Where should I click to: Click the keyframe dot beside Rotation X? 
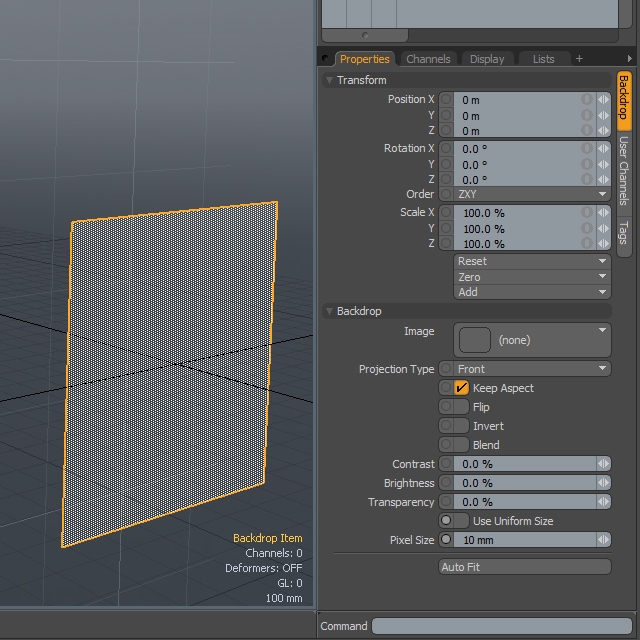446,148
